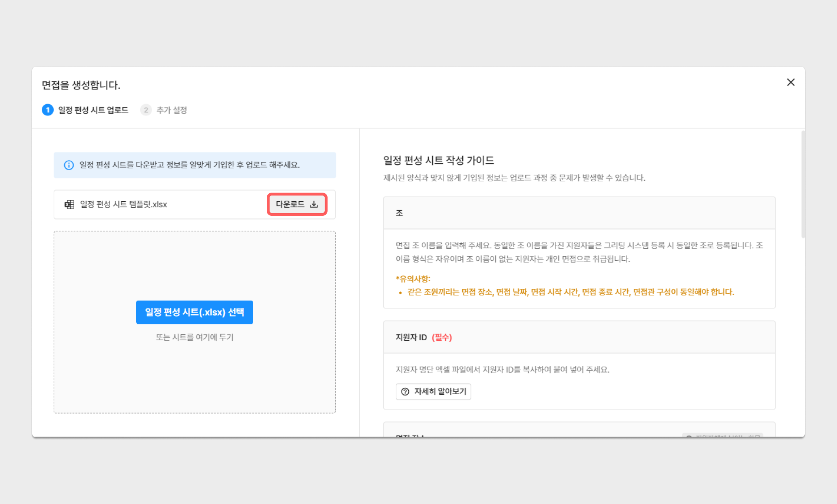Switch to the 추가 설정 step tab

171,110
